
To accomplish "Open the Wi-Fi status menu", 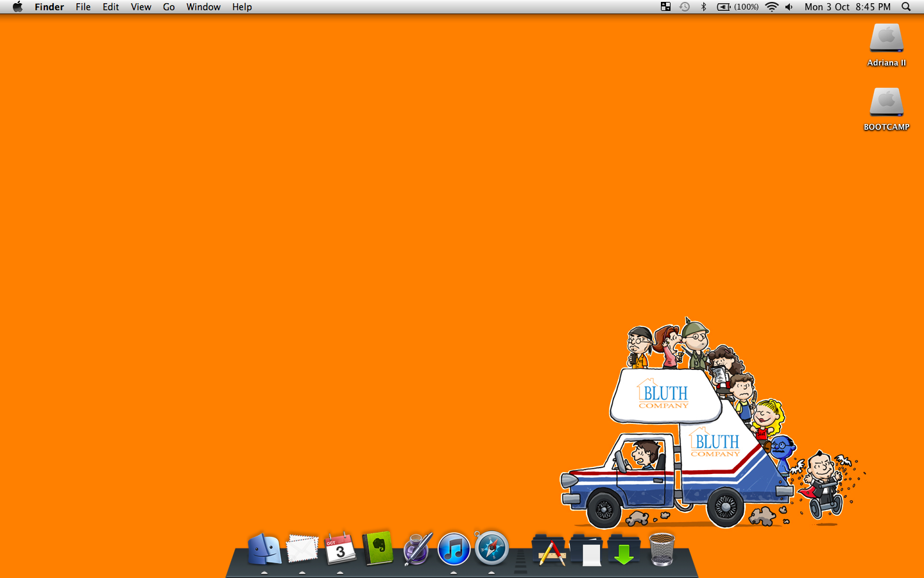I will [x=772, y=7].
